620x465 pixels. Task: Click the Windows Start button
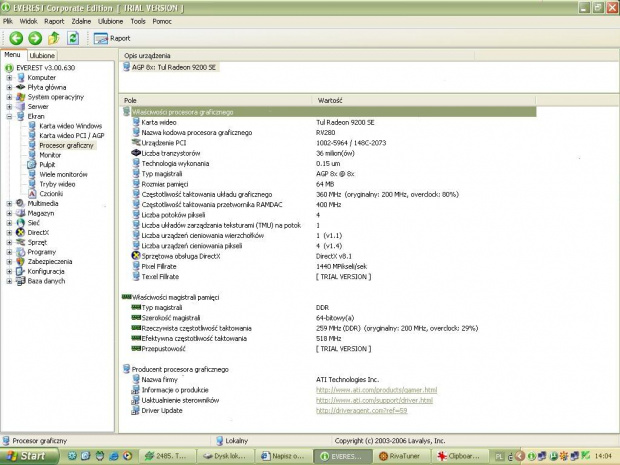coord(29,456)
